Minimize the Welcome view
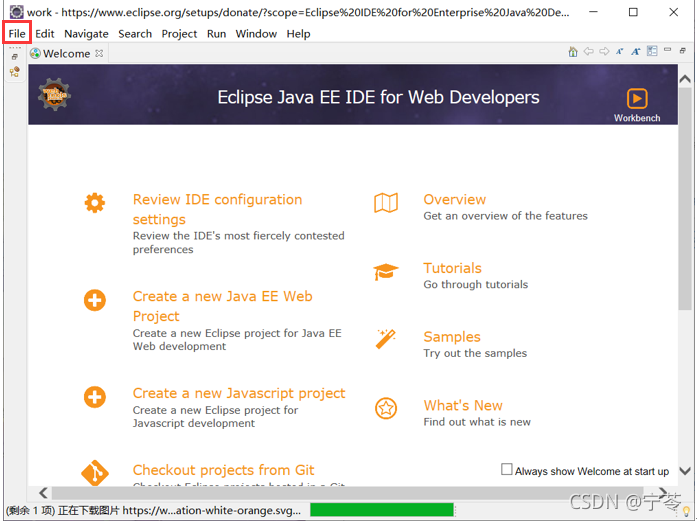Image resolution: width=697 pixels, height=521 pixels. [x=667, y=50]
